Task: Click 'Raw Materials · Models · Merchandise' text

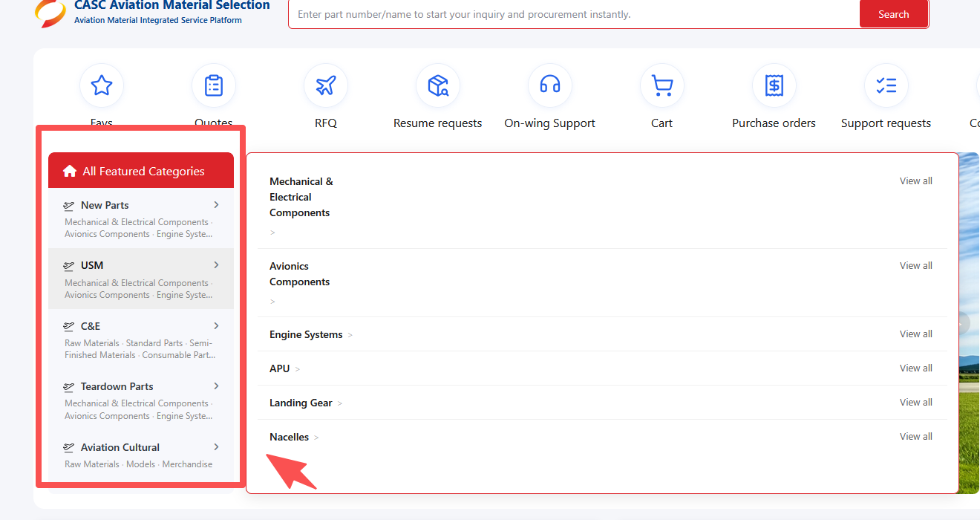Action: point(139,464)
